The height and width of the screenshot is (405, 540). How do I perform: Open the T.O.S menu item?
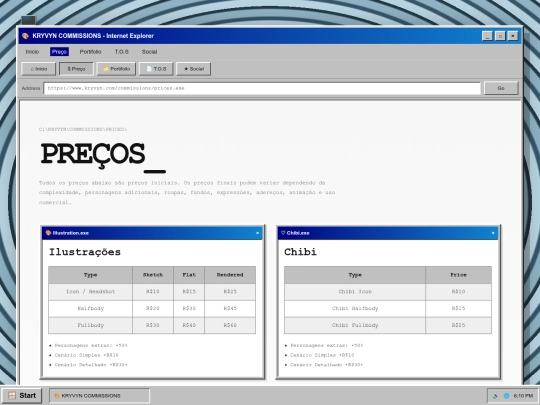click(x=122, y=52)
